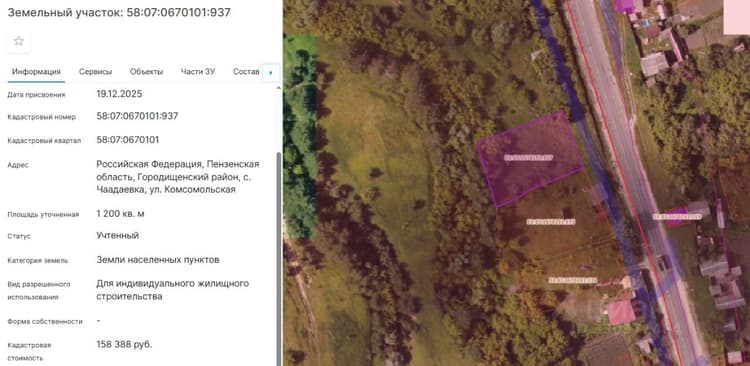Click the label Кадастровый номер
This screenshot has height=366, width=750.
pyautogui.click(x=42, y=117)
